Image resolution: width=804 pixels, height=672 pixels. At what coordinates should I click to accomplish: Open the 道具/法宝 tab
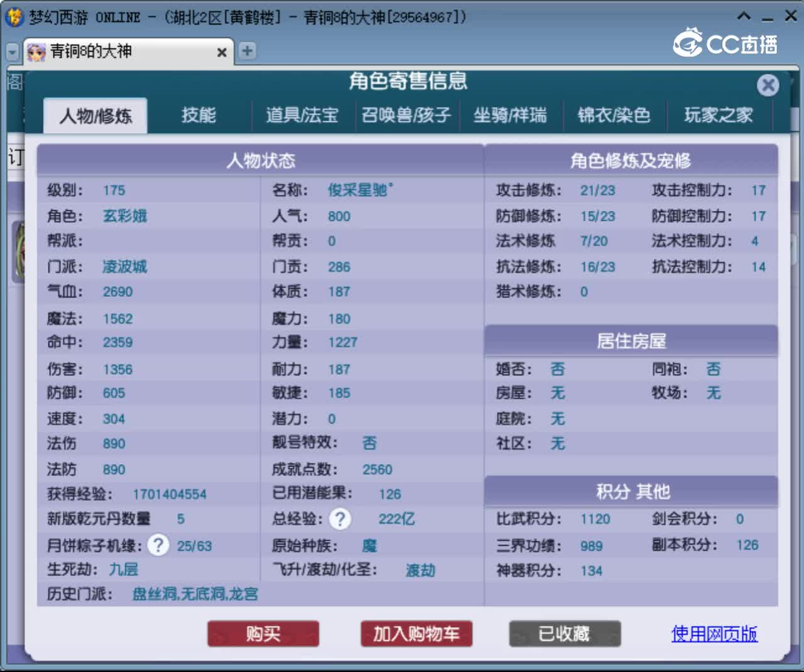[x=302, y=115]
